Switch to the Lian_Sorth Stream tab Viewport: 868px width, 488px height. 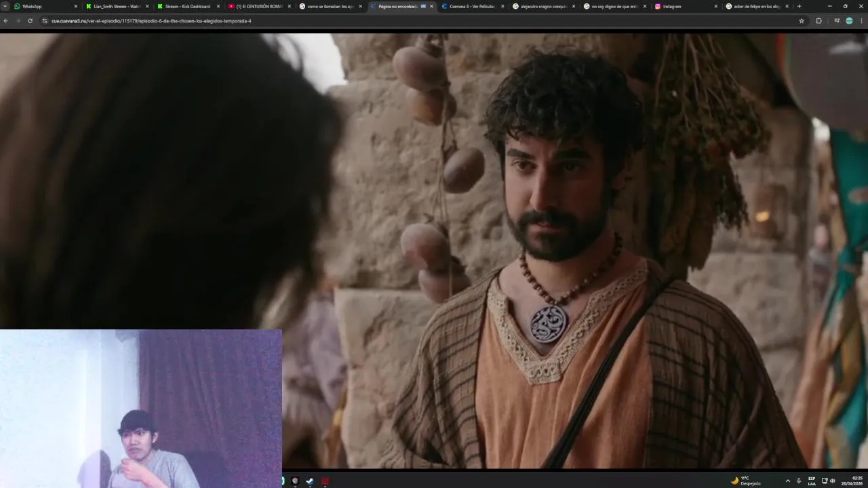(x=116, y=6)
